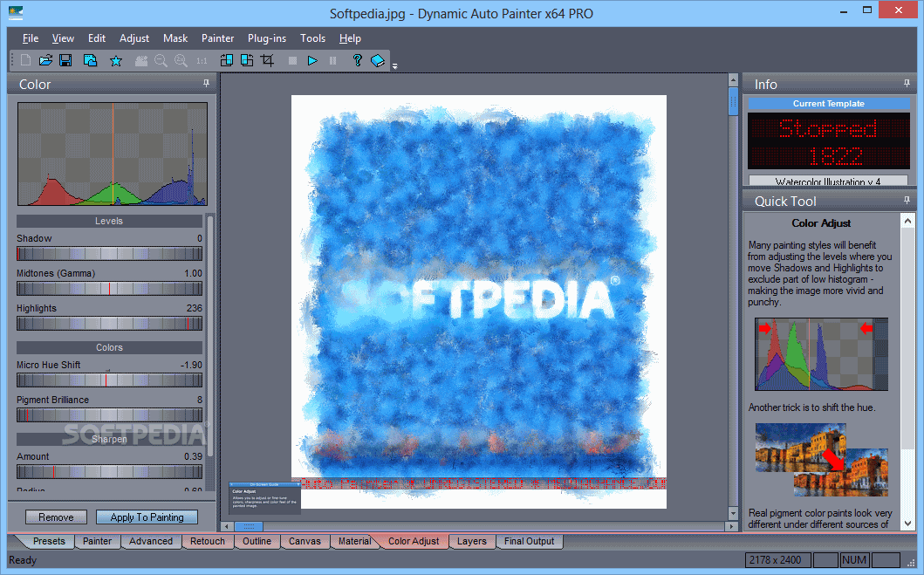Open an image with the folder icon
The height and width of the screenshot is (575, 924).
coord(45,60)
